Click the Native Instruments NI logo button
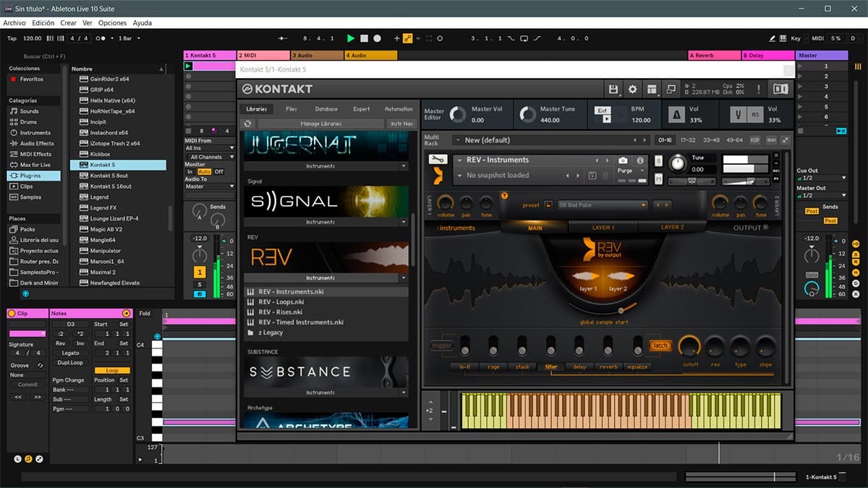 (x=780, y=89)
